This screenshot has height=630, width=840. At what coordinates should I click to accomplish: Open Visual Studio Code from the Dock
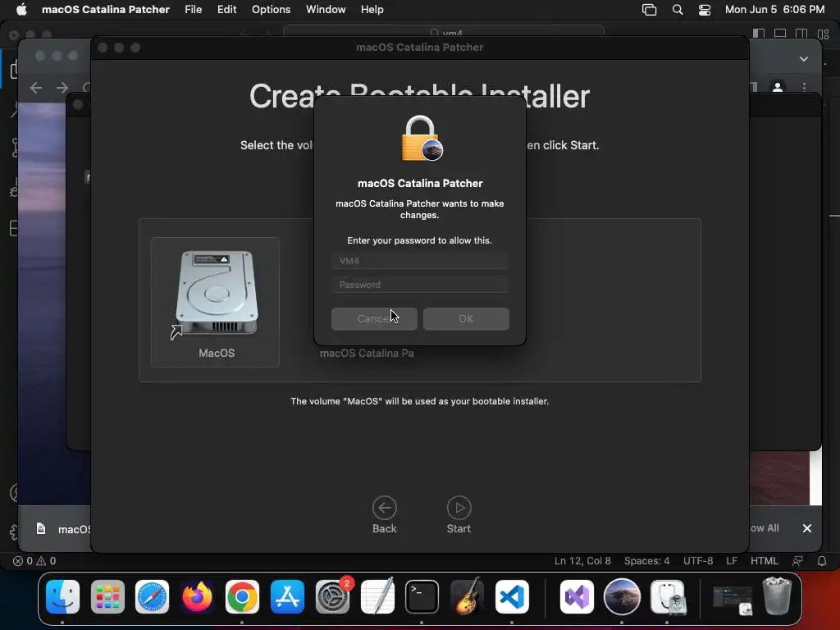point(512,596)
